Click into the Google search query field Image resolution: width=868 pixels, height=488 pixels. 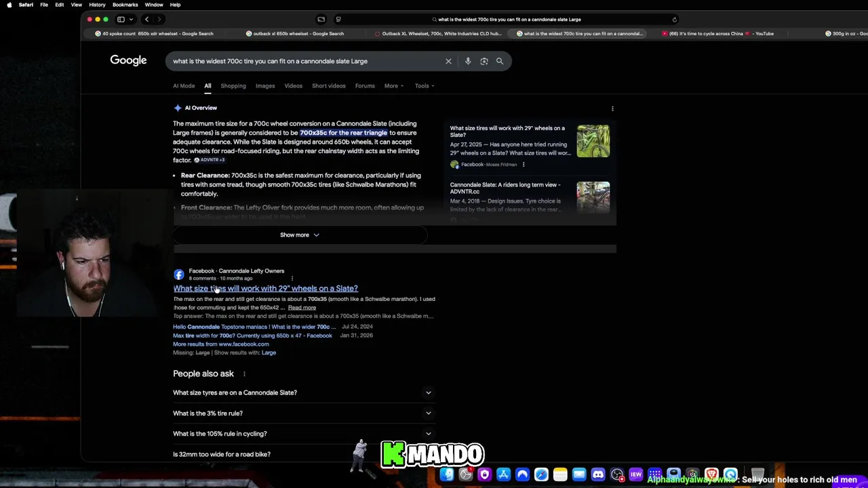click(x=305, y=61)
